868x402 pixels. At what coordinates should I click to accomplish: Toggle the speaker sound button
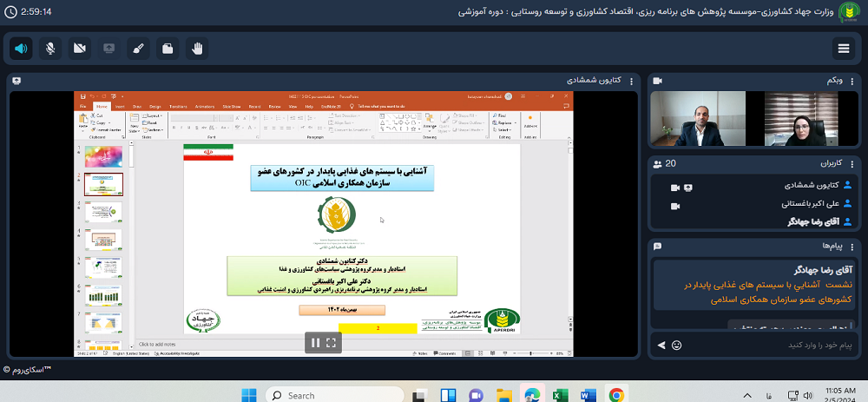pos(21,49)
